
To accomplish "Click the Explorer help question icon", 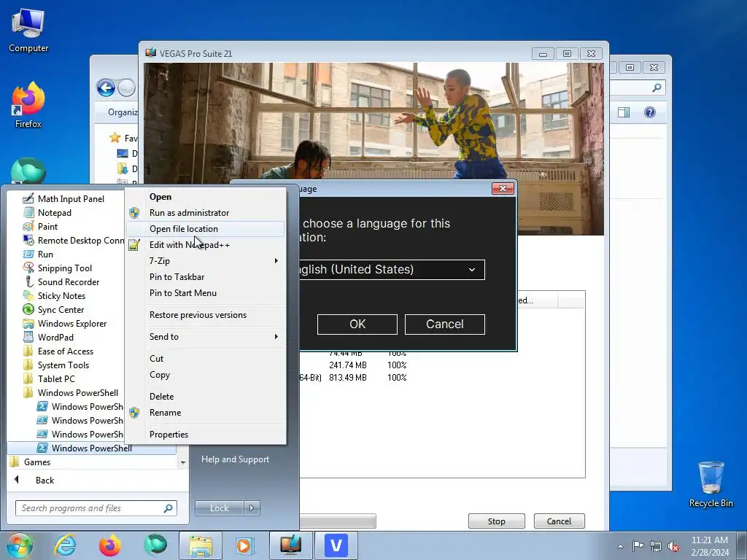I will (650, 112).
